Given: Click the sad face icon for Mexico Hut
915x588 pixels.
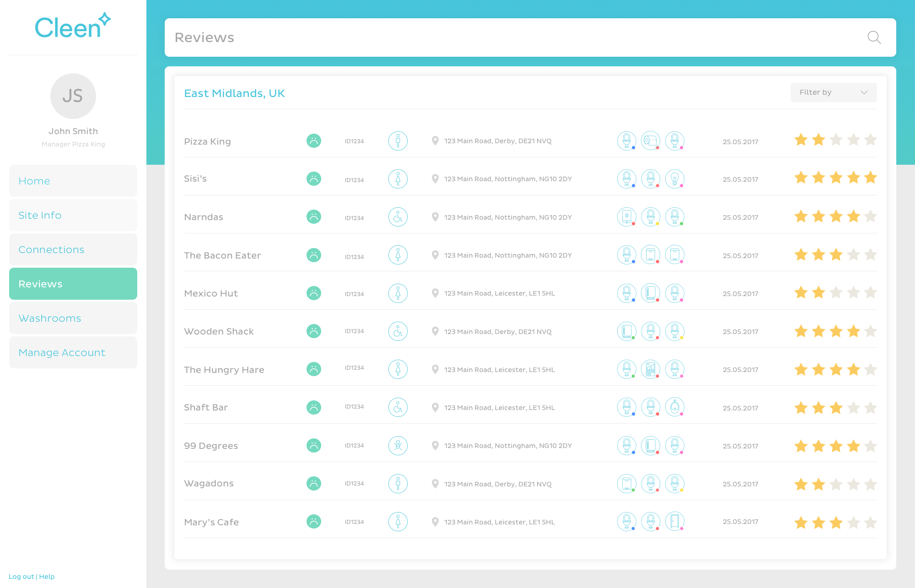Looking at the screenshot, I should 314,293.
